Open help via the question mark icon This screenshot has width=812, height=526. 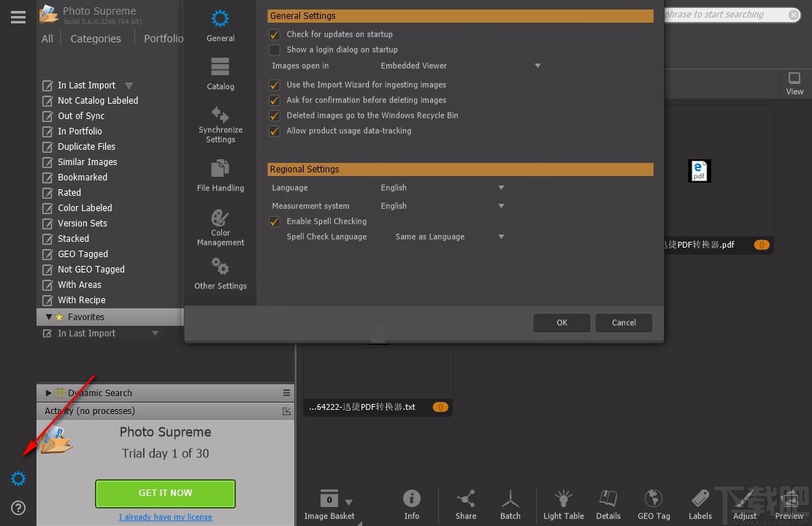click(18, 508)
